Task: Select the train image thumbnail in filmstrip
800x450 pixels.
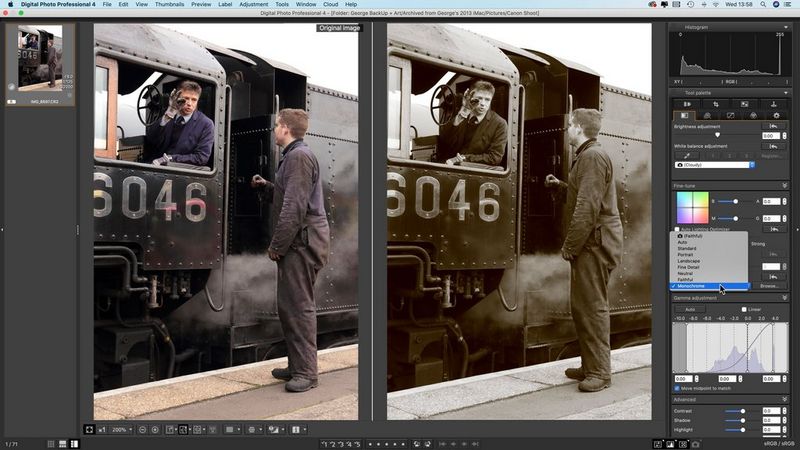Action: pyautogui.click(x=40, y=60)
